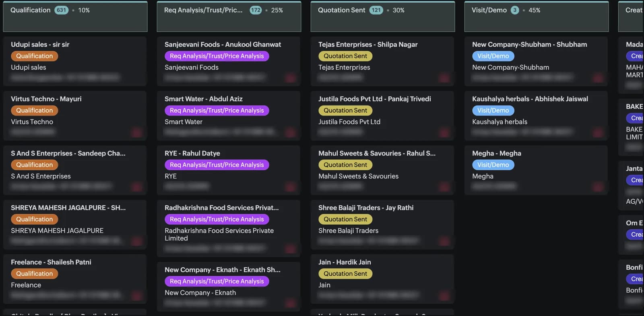Open the 'Shree Balaji Traders - Jay Rathi' deal
This screenshot has width=644, height=316.
(x=366, y=208)
